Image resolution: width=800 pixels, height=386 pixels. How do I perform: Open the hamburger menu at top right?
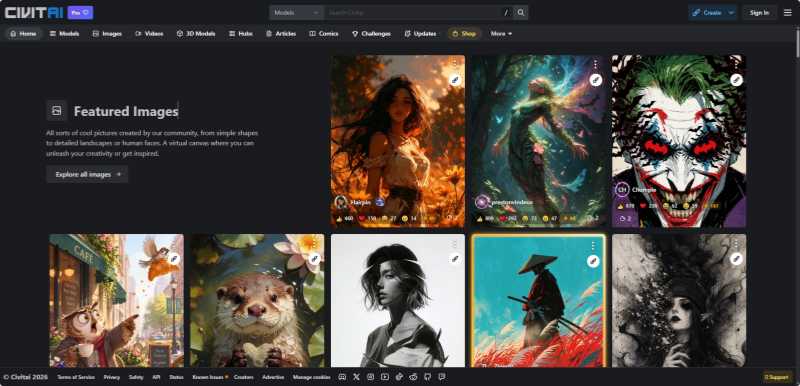788,13
